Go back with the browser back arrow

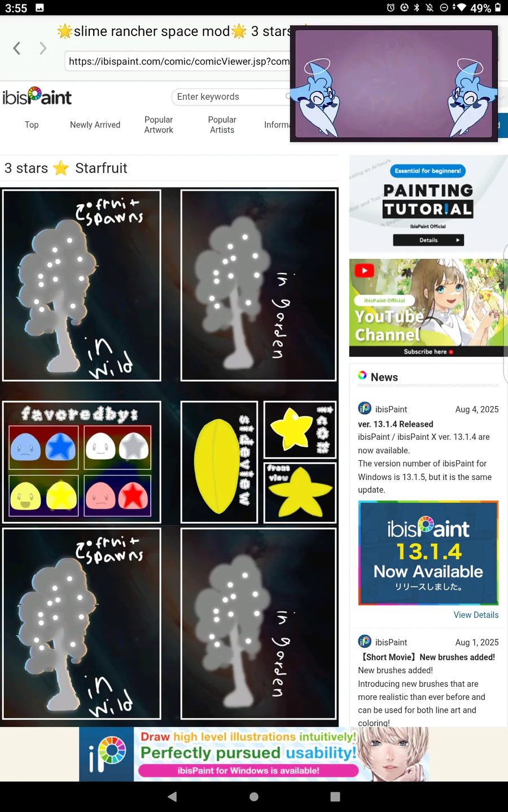tap(17, 48)
